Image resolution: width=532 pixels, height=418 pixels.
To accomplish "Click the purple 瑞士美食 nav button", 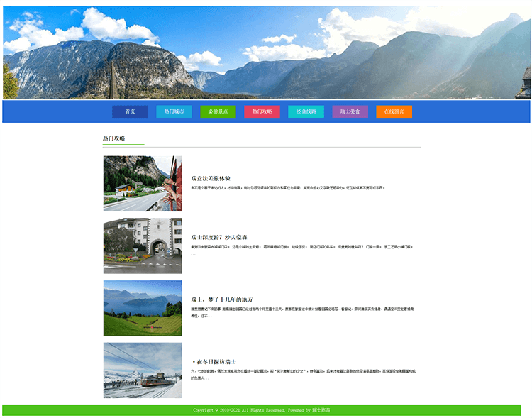I will [350, 111].
